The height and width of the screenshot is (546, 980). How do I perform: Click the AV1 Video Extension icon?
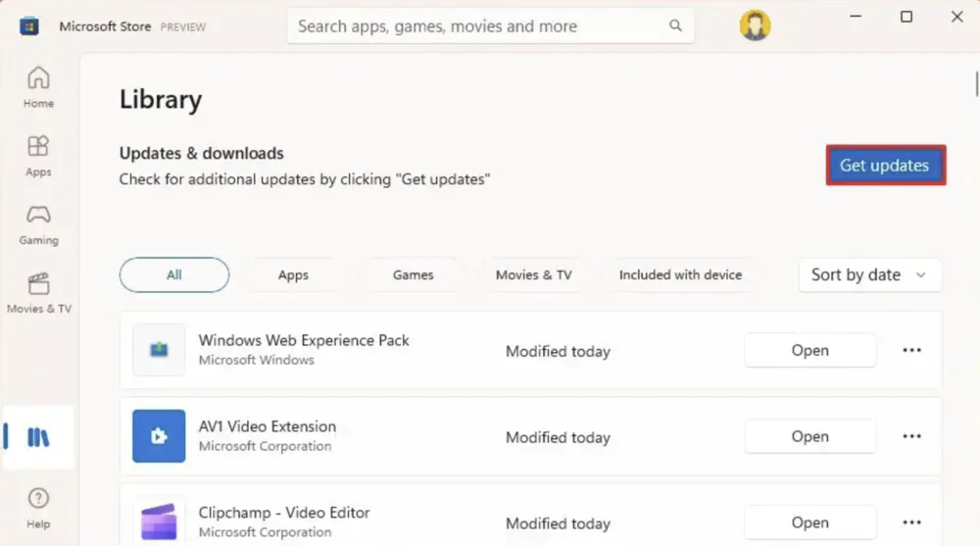coord(159,436)
